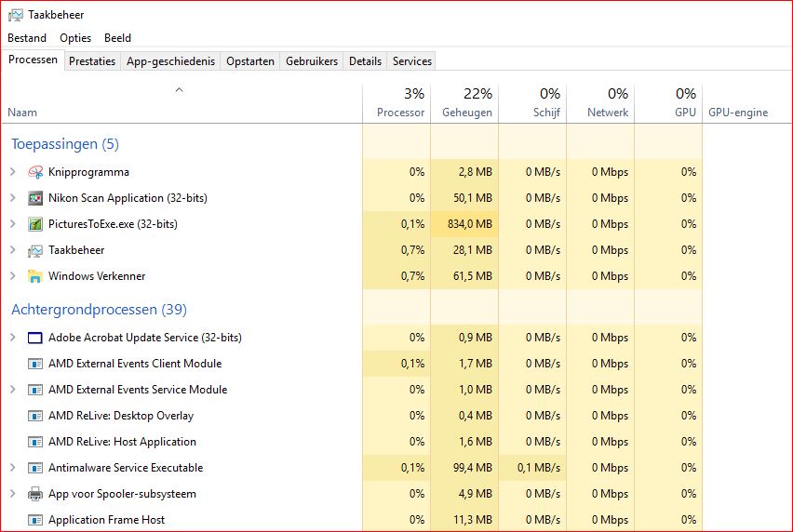
Task: Click the Windows Verkenner folder icon
Action: [x=34, y=276]
